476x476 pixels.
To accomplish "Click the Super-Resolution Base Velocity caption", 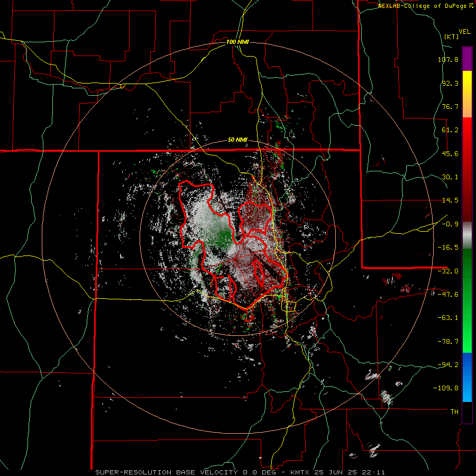I will 240,472.
